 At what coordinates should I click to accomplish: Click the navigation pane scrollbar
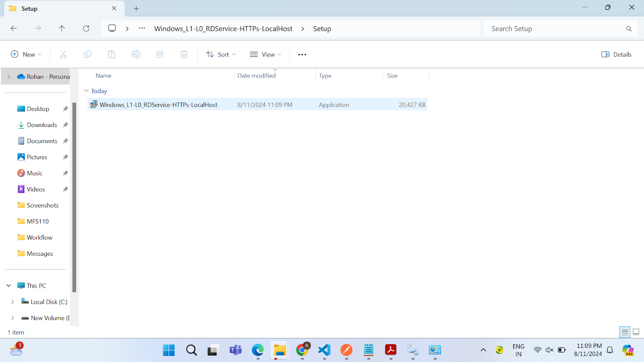pos(74,197)
